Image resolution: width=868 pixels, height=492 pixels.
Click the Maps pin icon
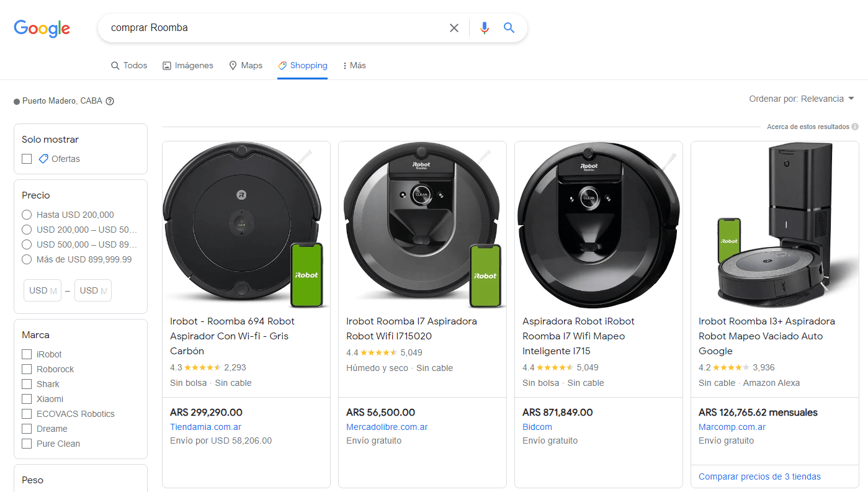tap(231, 65)
